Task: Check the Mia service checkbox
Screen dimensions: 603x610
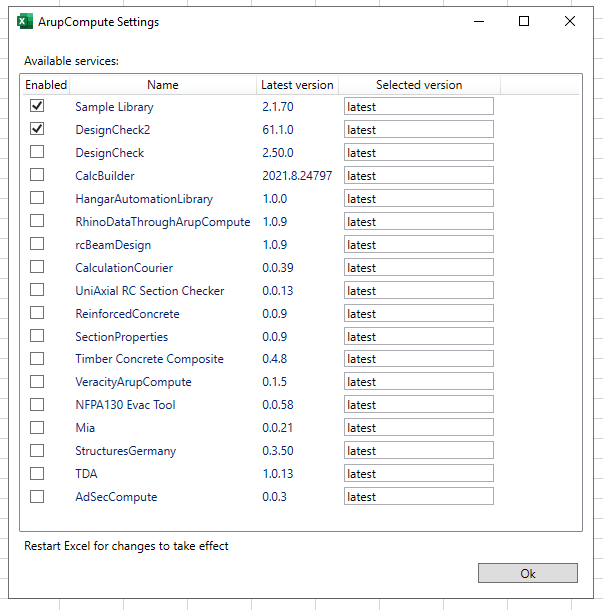Action: pos(37,428)
